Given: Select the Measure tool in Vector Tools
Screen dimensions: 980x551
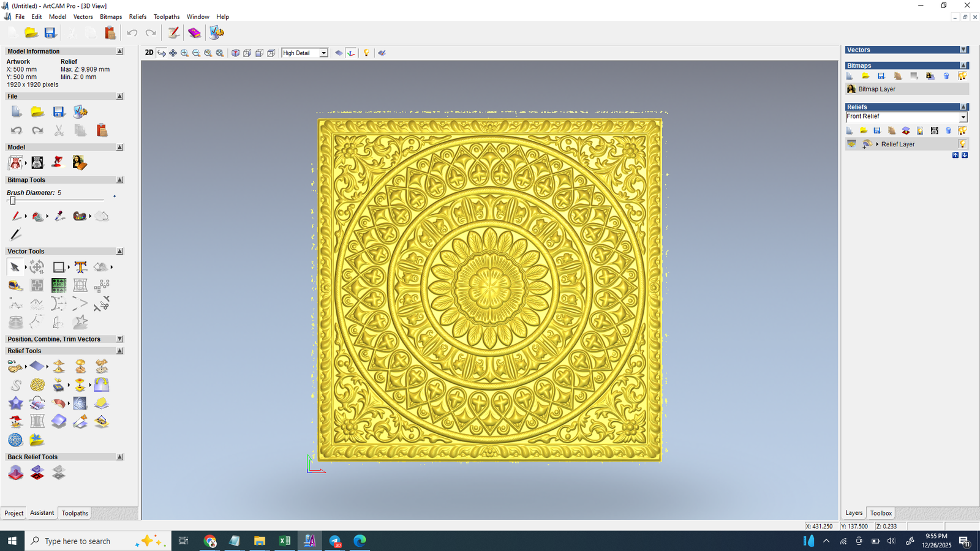Looking at the screenshot, I should pos(15,285).
